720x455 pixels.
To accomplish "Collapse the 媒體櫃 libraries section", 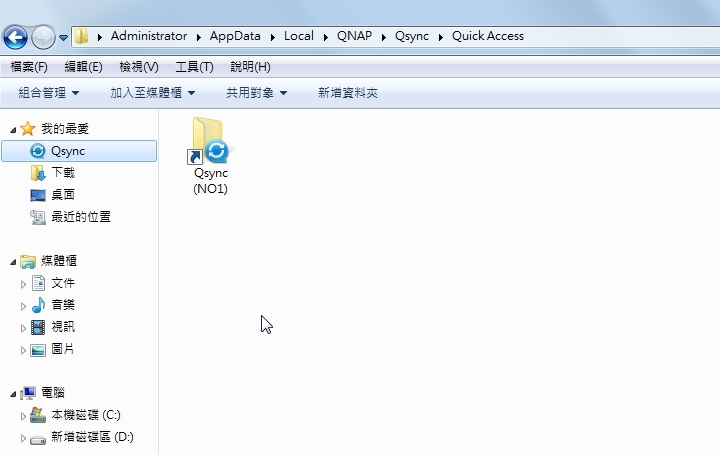I will click(x=13, y=262).
